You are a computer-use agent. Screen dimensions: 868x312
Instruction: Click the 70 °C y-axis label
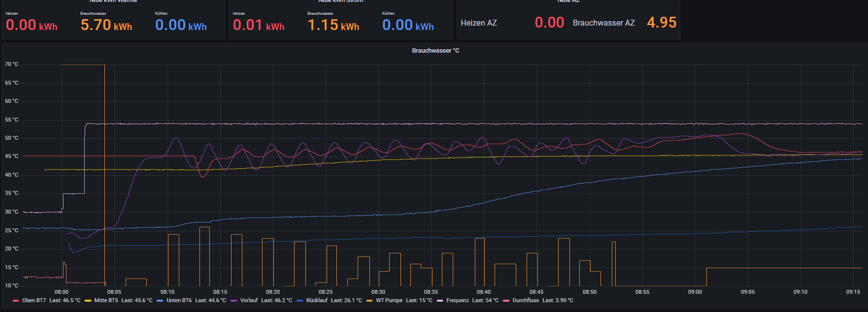(x=12, y=64)
